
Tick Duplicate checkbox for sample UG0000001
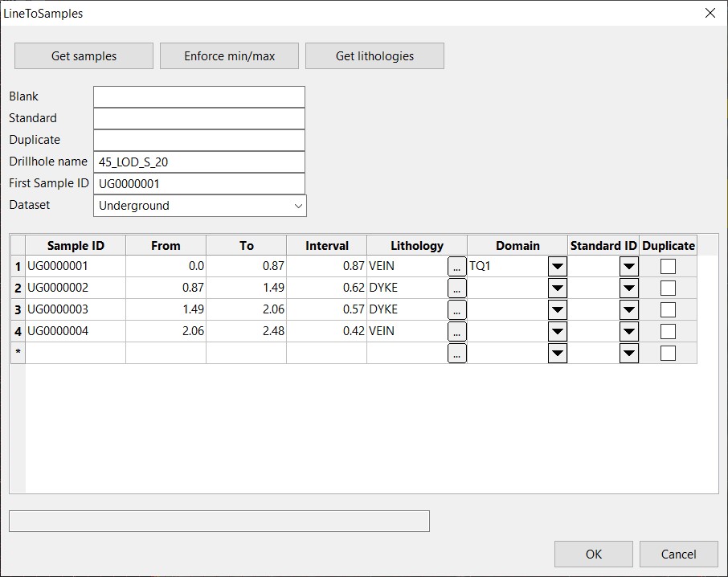point(668,267)
